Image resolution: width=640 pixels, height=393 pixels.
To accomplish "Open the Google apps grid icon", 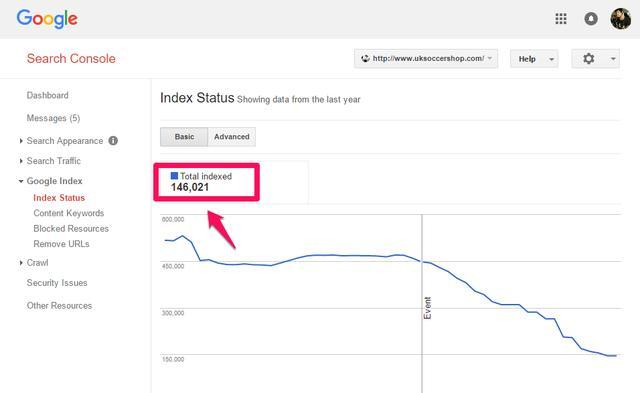I will pyautogui.click(x=561, y=18).
